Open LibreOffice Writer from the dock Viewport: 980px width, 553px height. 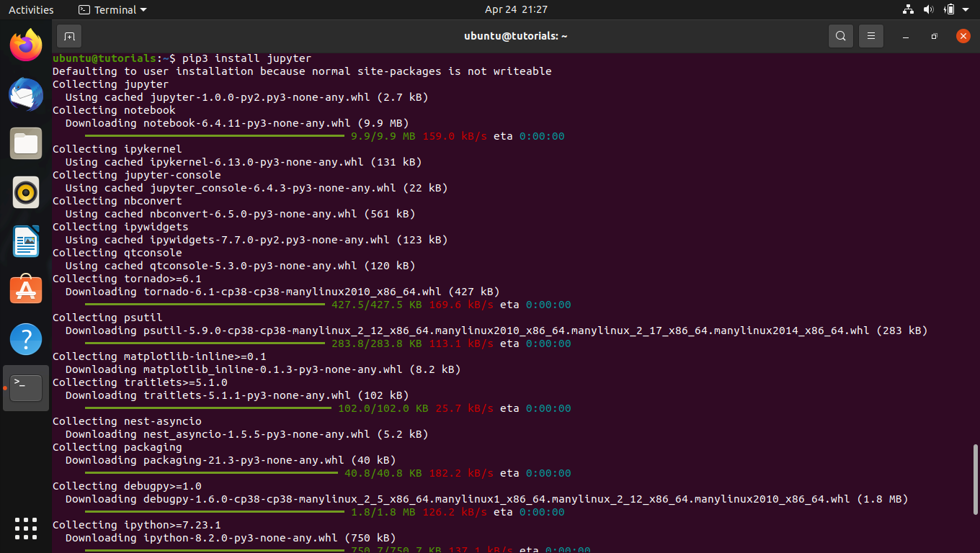click(26, 241)
